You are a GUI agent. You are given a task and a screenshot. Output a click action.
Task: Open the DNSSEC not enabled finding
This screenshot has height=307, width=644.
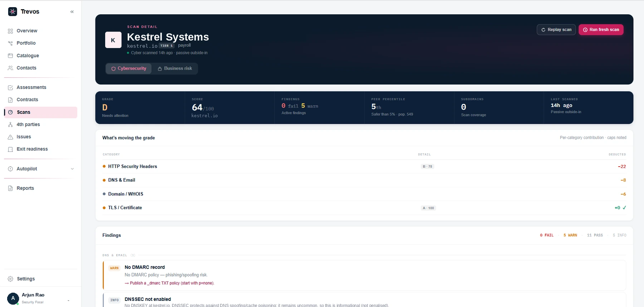pyautogui.click(x=364, y=300)
